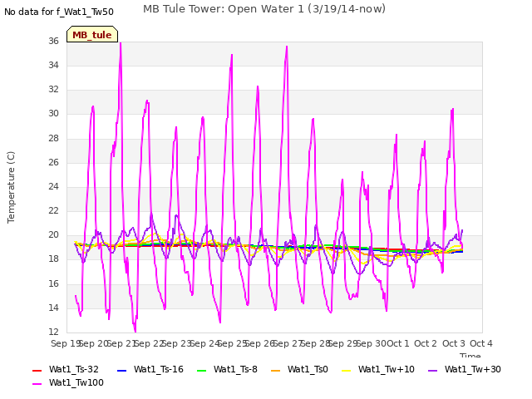Click the blue Wat1_Ts-16 legend swatch
This screenshot has width=532, height=399.
click(x=122, y=370)
